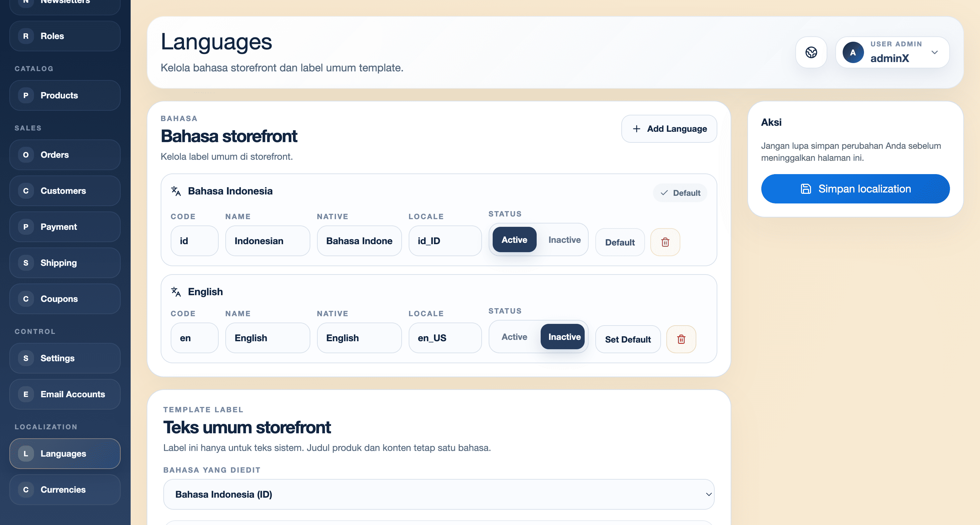Open the globe icon button in header

(811, 52)
